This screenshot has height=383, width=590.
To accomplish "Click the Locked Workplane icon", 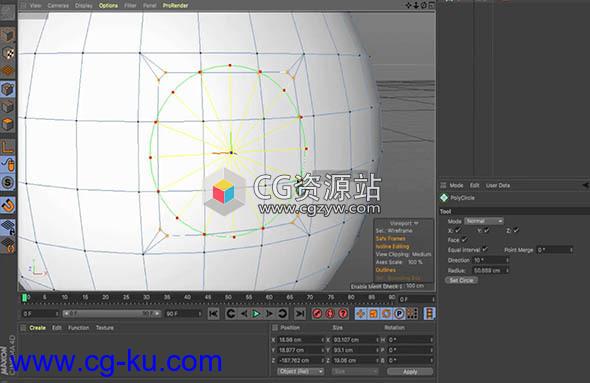I will (8, 226).
